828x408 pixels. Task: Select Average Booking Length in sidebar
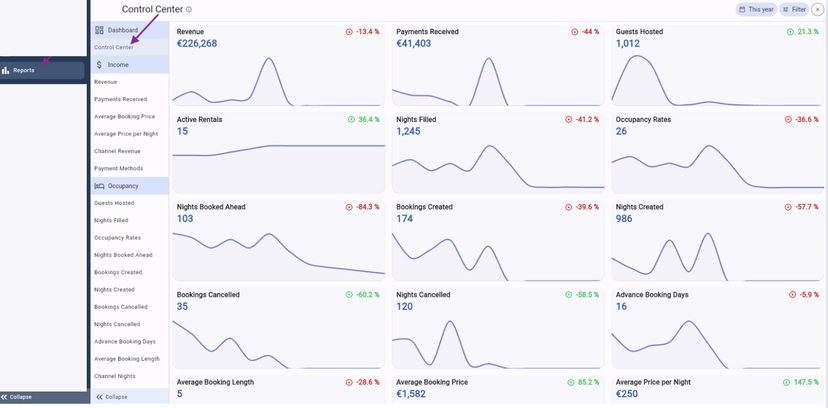(126, 358)
